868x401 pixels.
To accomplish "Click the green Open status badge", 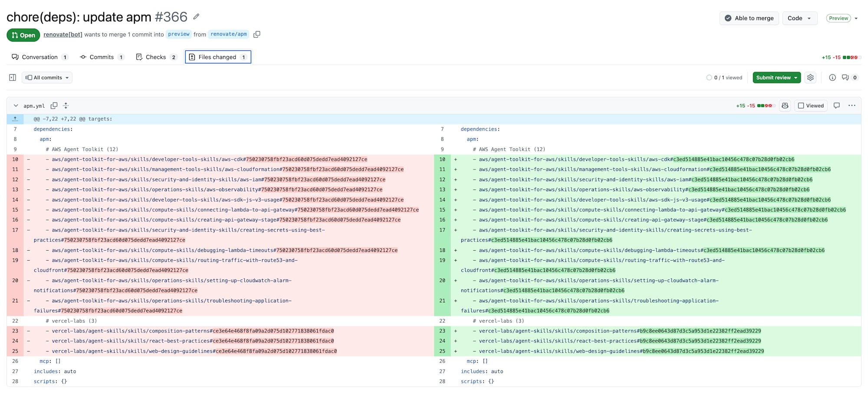I will 23,35.
